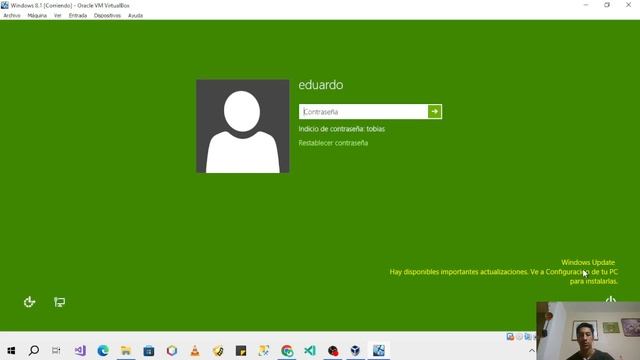Launch Visual Studio Code from taskbar

[310, 350]
